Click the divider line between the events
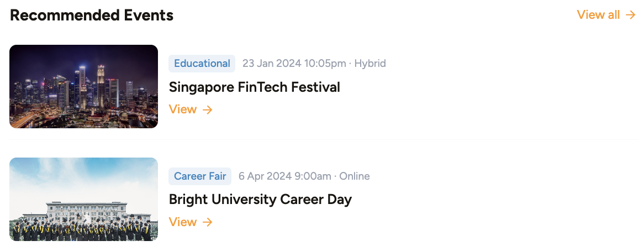This screenshot has width=644, height=251. tap(323, 140)
